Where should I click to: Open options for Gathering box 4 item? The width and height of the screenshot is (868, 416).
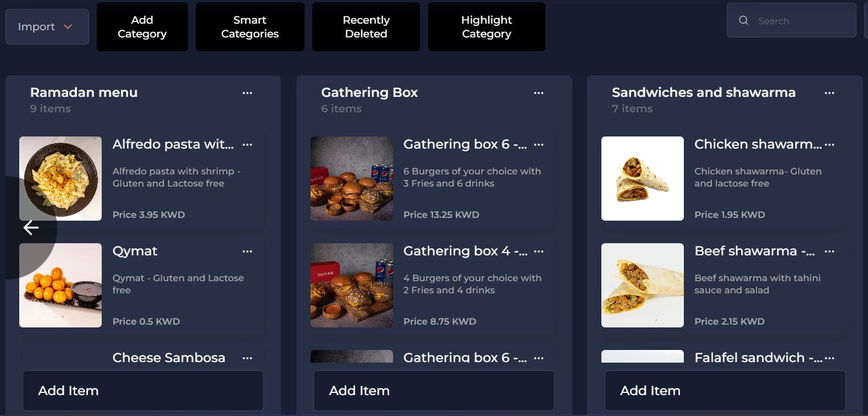[x=538, y=251]
